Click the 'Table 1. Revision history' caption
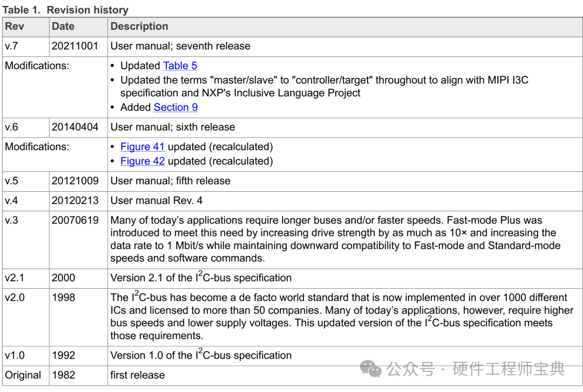Viewport: 583px width, 392px height. tap(65, 10)
